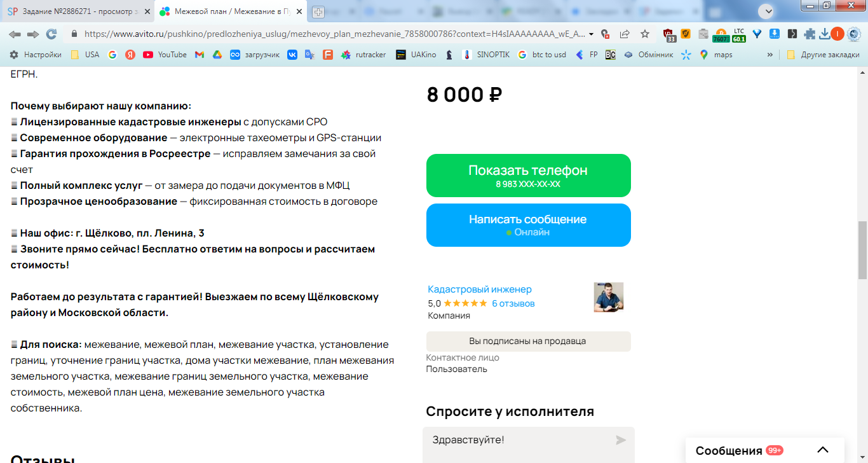This screenshot has width=868, height=463.
Task: Share this page from address bar
Action: pos(625,34)
